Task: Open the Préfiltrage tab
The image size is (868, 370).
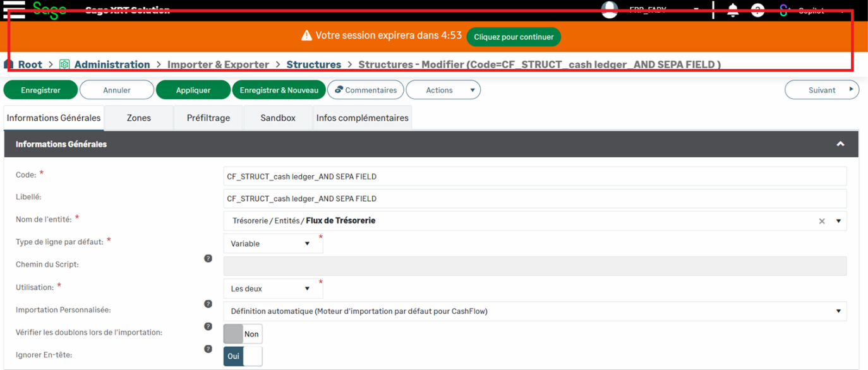Action: coord(208,118)
